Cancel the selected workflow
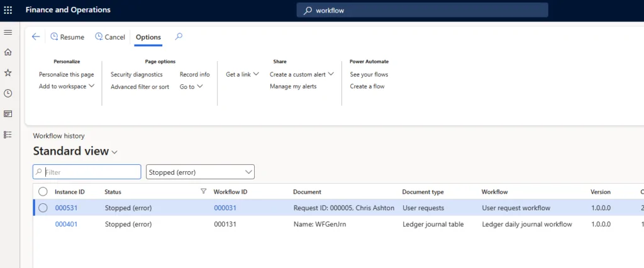 [x=109, y=37]
